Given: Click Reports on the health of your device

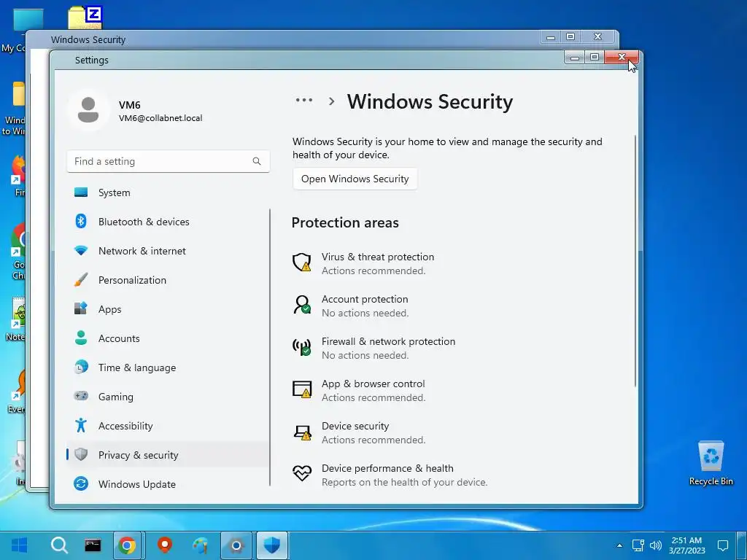Looking at the screenshot, I should 404,483.
